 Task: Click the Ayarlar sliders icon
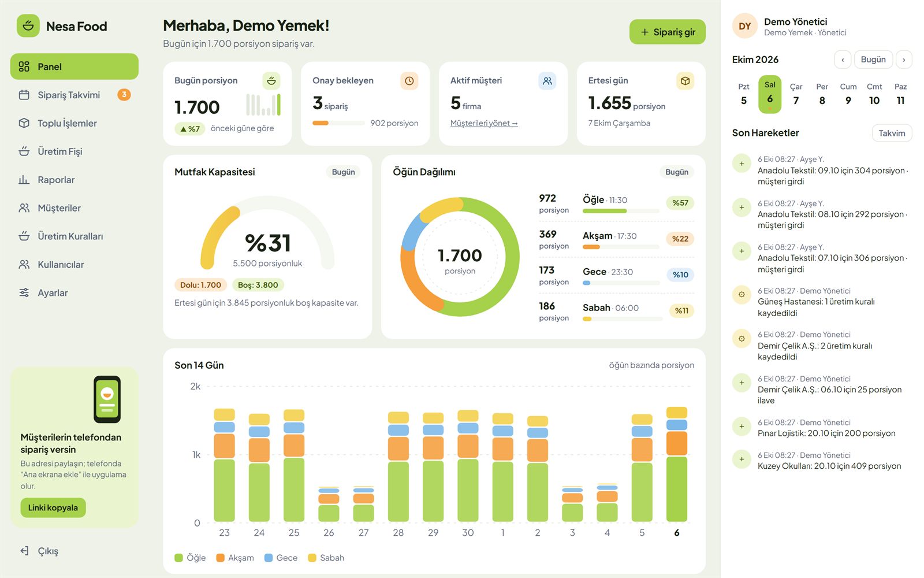point(24,293)
